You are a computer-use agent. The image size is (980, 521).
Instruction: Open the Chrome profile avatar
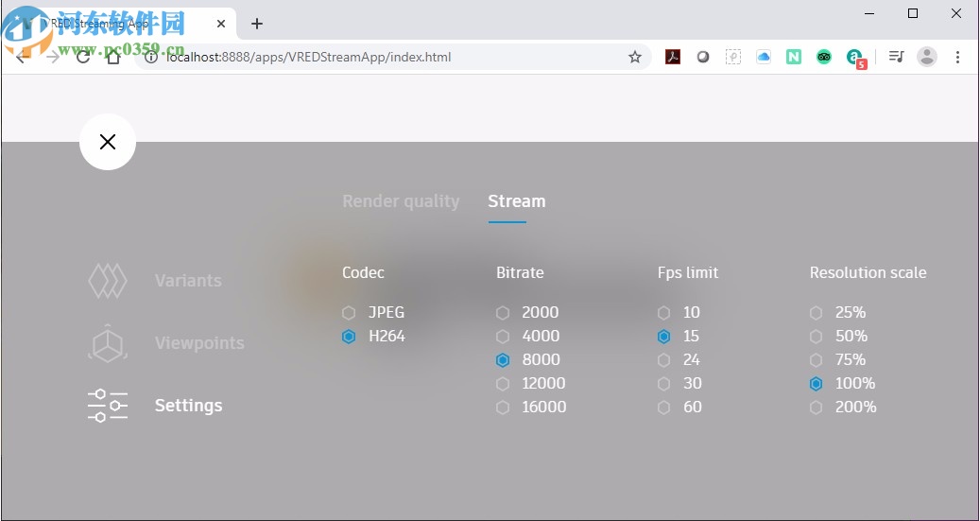click(x=927, y=57)
